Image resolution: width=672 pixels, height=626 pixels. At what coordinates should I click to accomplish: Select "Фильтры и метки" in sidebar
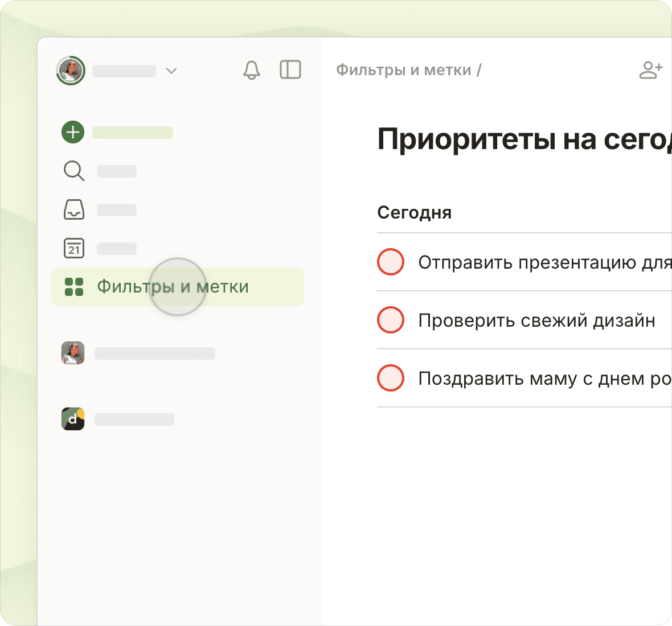[x=173, y=287]
